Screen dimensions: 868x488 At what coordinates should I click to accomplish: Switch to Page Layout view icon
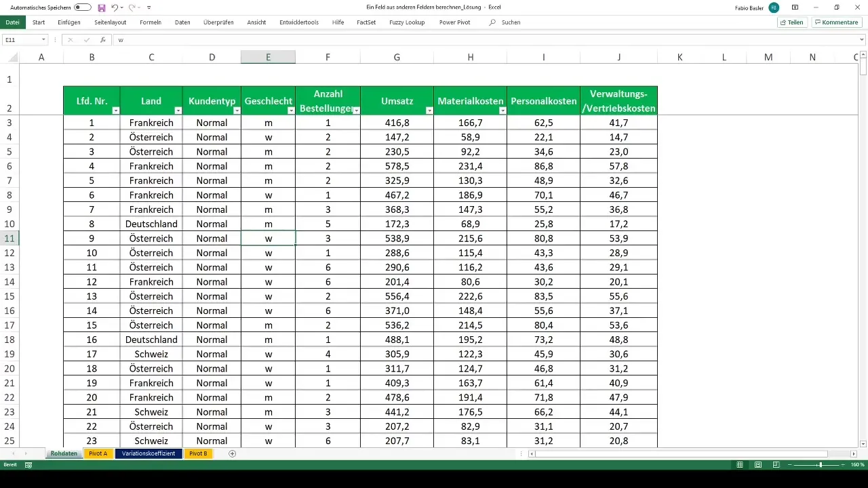(x=757, y=465)
